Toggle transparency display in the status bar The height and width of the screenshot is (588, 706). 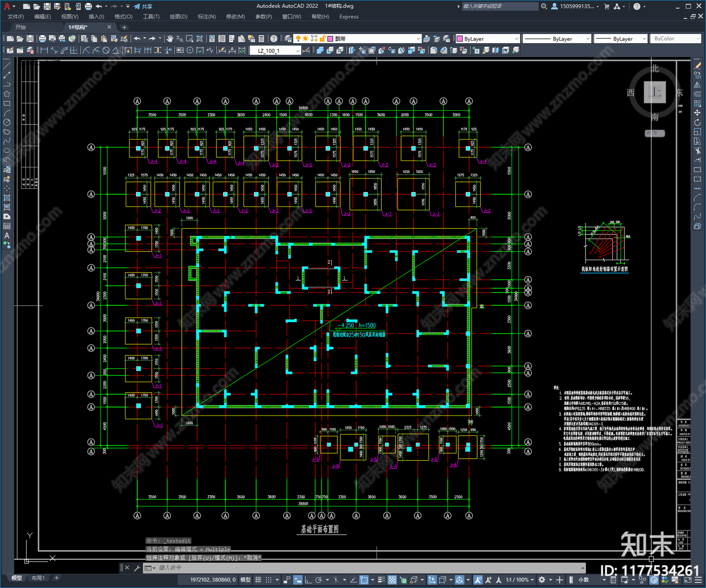click(x=392, y=580)
